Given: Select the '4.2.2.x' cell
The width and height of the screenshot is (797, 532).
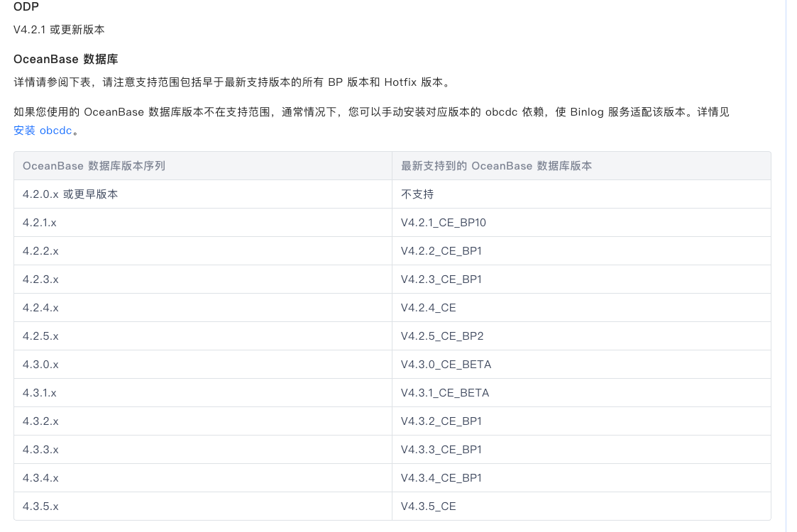Looking at the screenshot, I should pyautogui.click(x=203, y=251).
